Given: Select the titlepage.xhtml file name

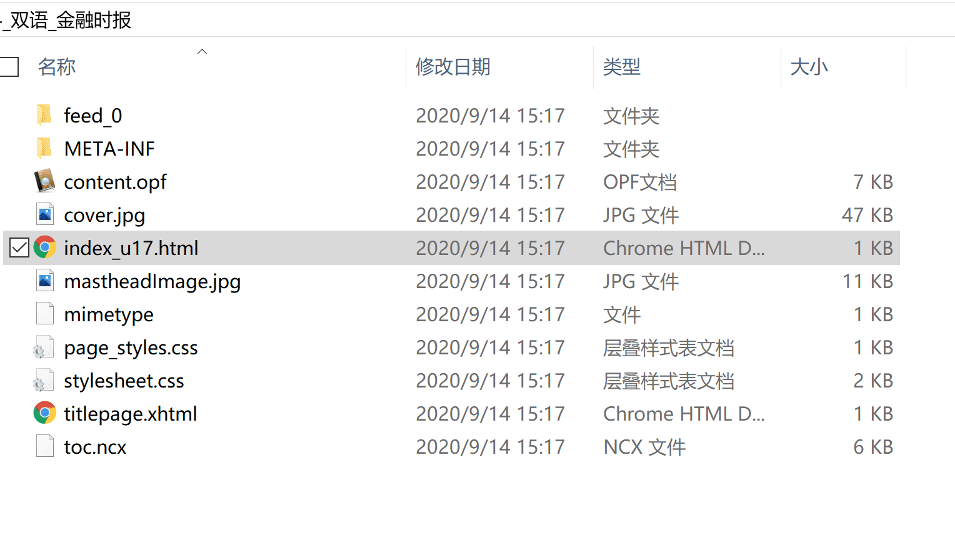Looking at the screenshot, I should (x=130, y=414).
